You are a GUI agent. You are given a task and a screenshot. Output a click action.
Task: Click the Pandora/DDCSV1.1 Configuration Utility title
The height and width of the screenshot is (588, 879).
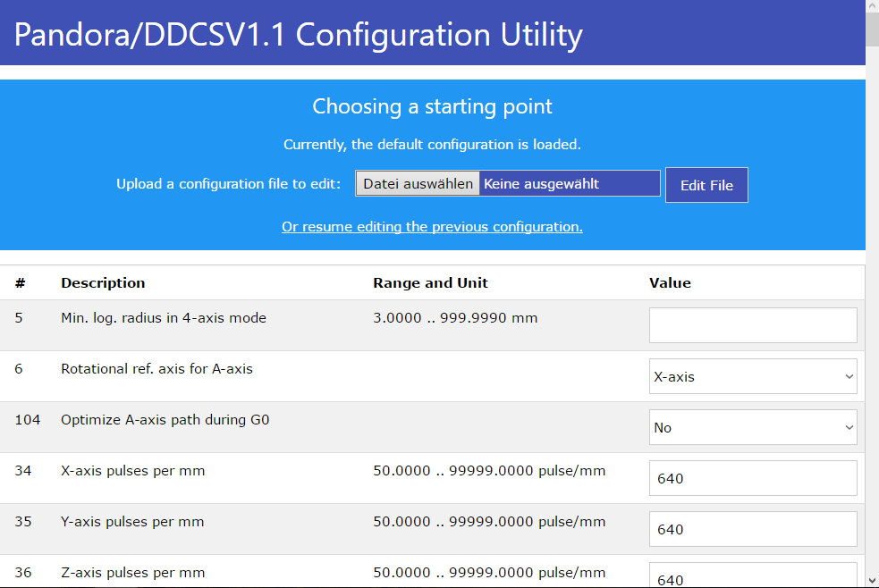pyautogui.click(x=299, y=35)
